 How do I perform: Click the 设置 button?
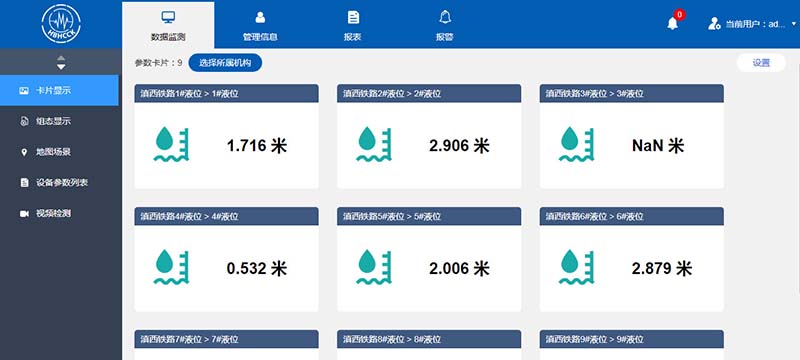761,63
